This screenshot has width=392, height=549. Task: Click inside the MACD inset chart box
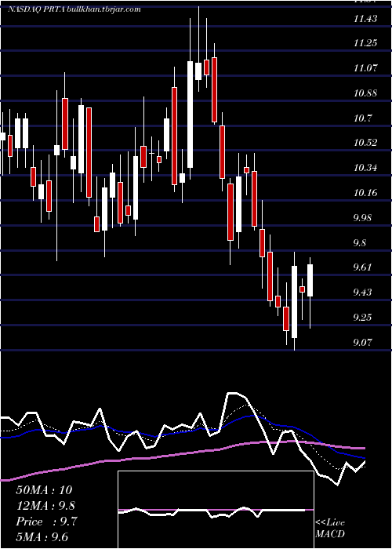click(x=216, y=510)
